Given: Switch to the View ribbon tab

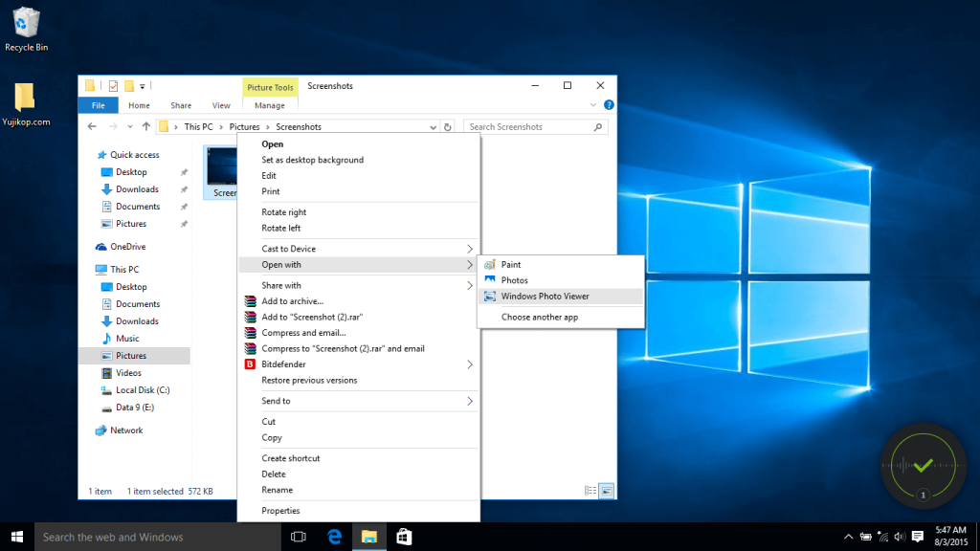Looking at the screenshot, I should [221, 105].
